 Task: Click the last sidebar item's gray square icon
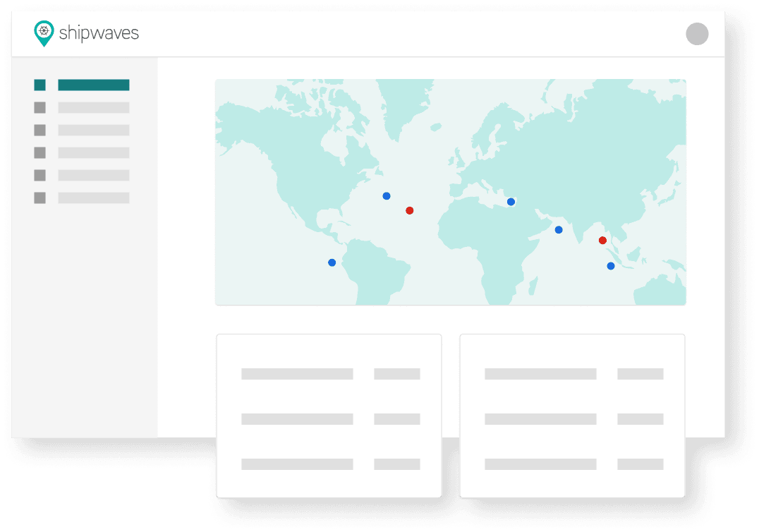[x=40, y=198]
